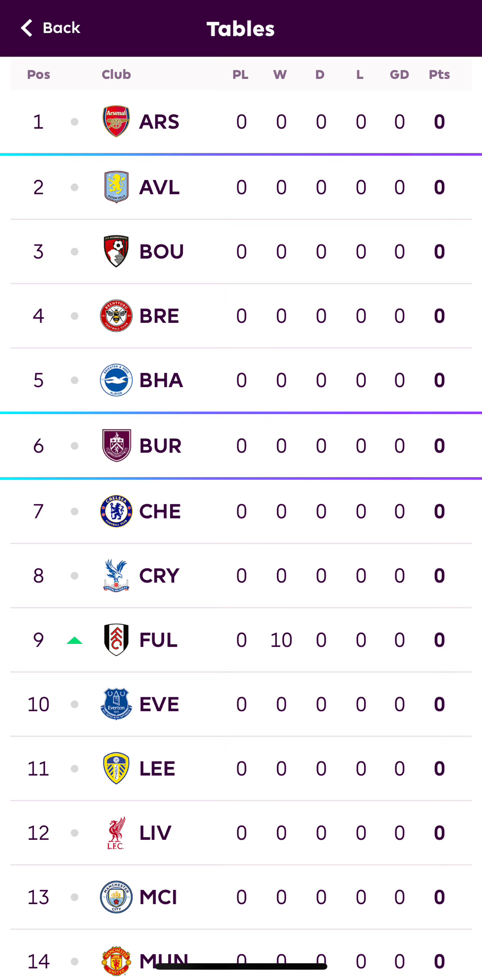The height and width of the screenshot is (980, 482).
Task: Select the Fulham crest icon
Action: click(x=116, y=639)
